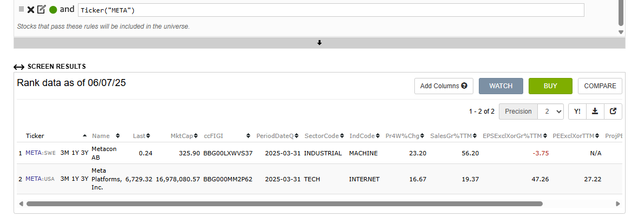
Task: Grab the rule drag handle icon
Action: tap(21, 9)
